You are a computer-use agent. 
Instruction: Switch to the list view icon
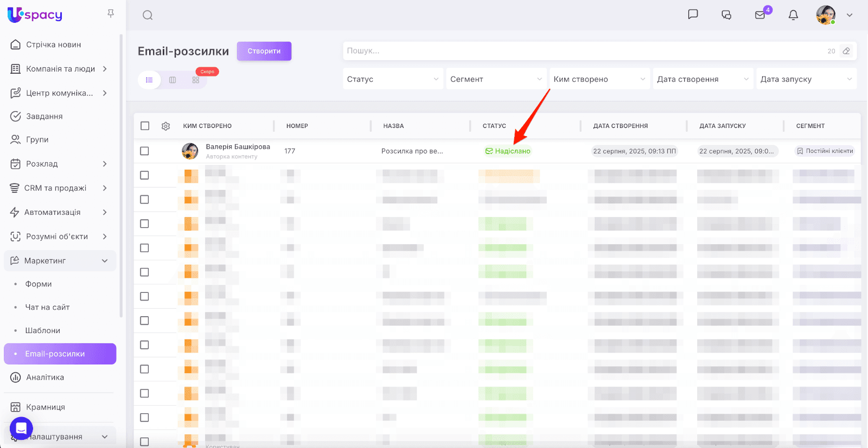pos(149,80)
